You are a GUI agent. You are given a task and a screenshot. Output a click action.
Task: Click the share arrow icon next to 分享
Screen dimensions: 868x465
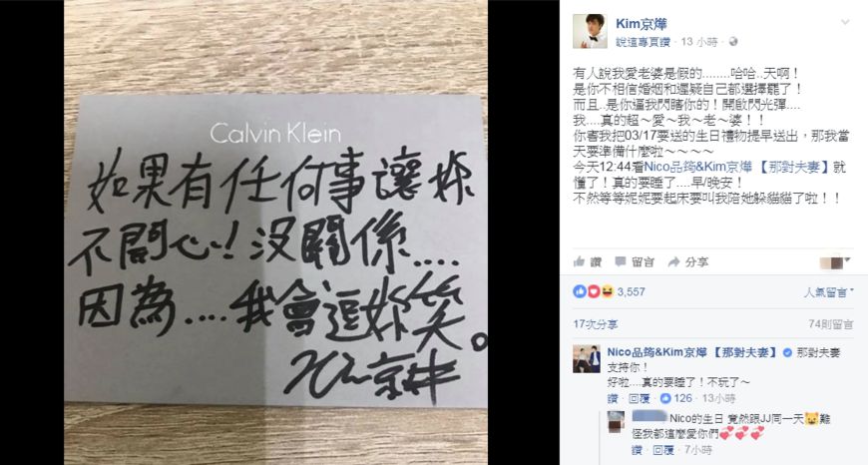(x=673, y=261)
